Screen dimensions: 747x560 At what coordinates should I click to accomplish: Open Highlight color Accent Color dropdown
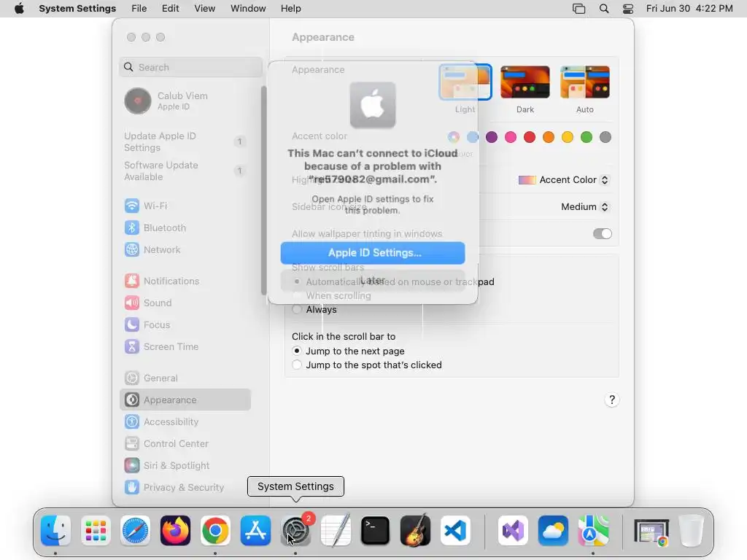[x=564, y=180]
